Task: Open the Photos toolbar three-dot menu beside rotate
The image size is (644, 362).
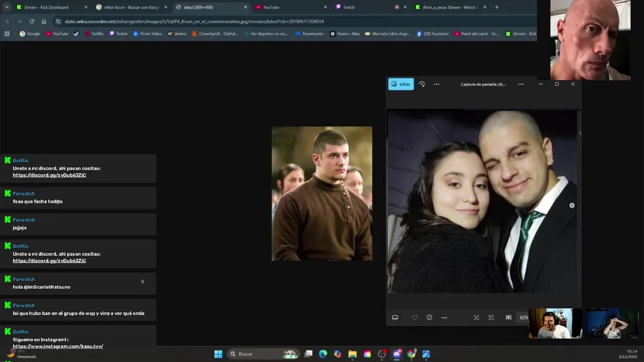Action: click(x=436, y=84)
